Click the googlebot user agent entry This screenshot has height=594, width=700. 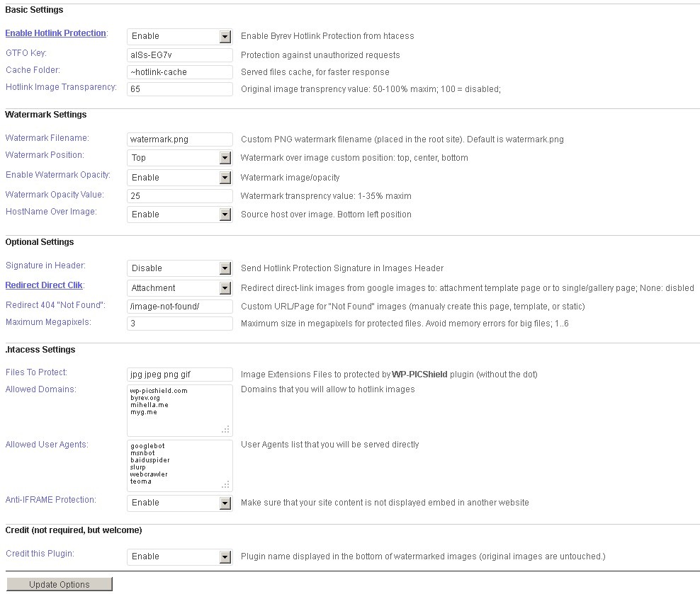[x=147, y=446]
